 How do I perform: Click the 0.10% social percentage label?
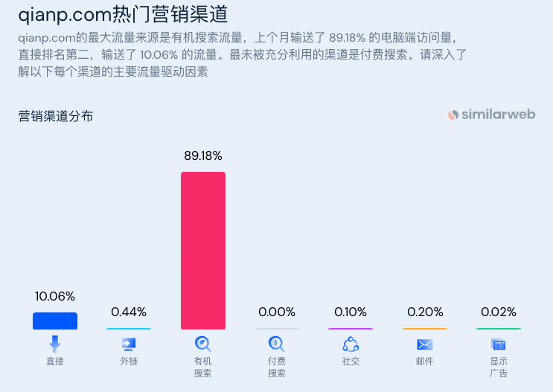click(351, 312)
